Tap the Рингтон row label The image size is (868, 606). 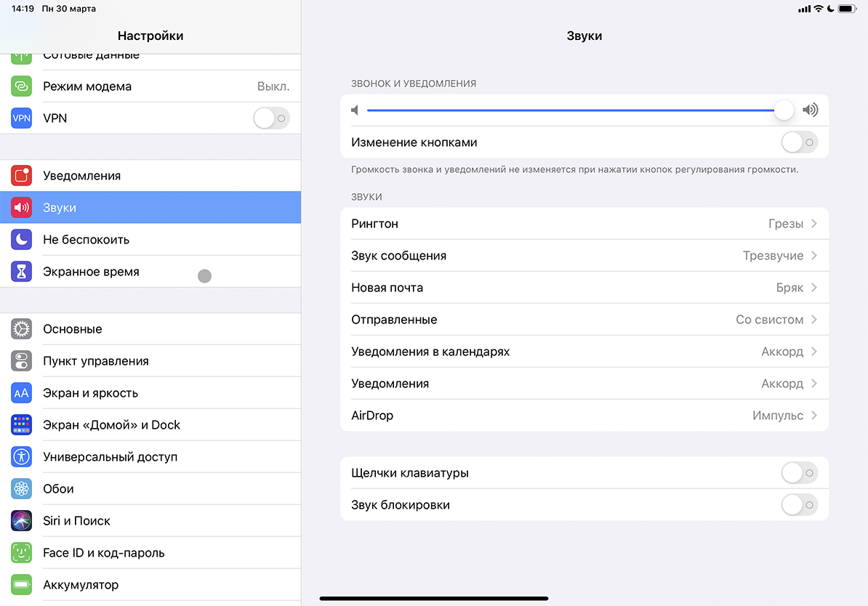click(x=375, y=224)
